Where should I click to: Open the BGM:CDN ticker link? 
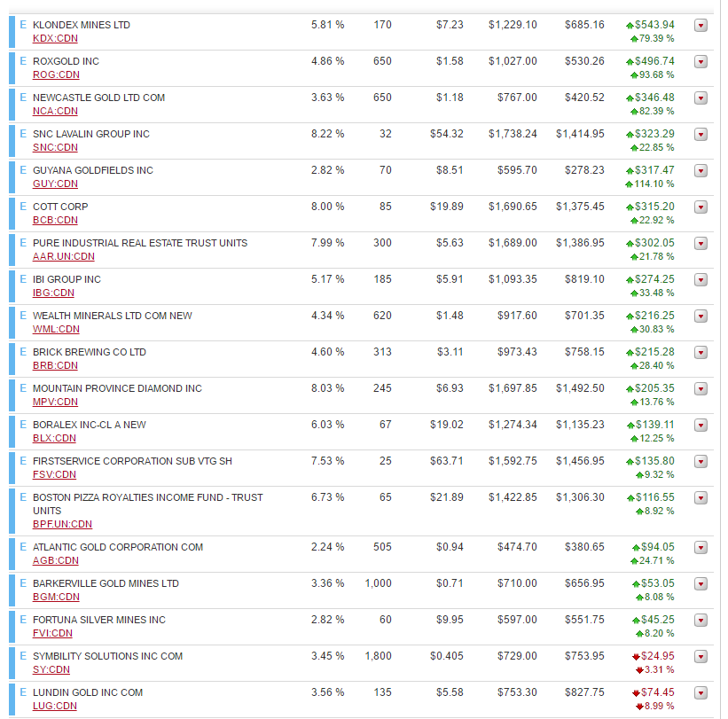tap(56, 598)
